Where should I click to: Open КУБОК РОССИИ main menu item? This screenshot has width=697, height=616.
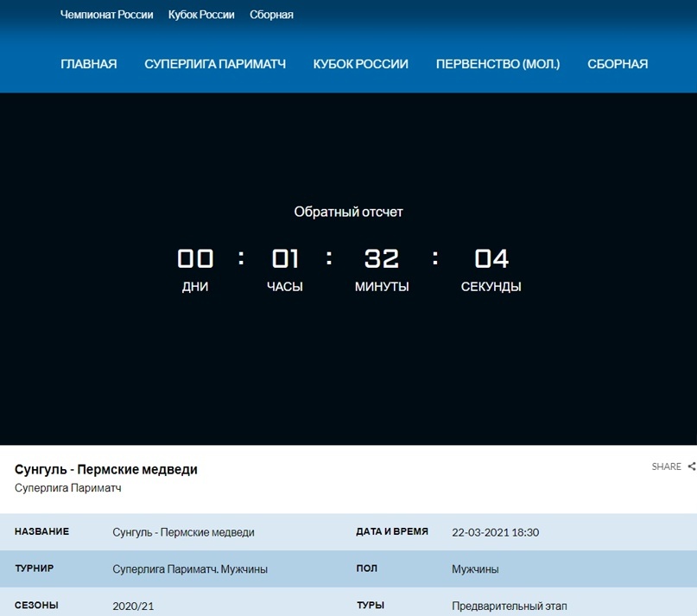pos(360,64)
